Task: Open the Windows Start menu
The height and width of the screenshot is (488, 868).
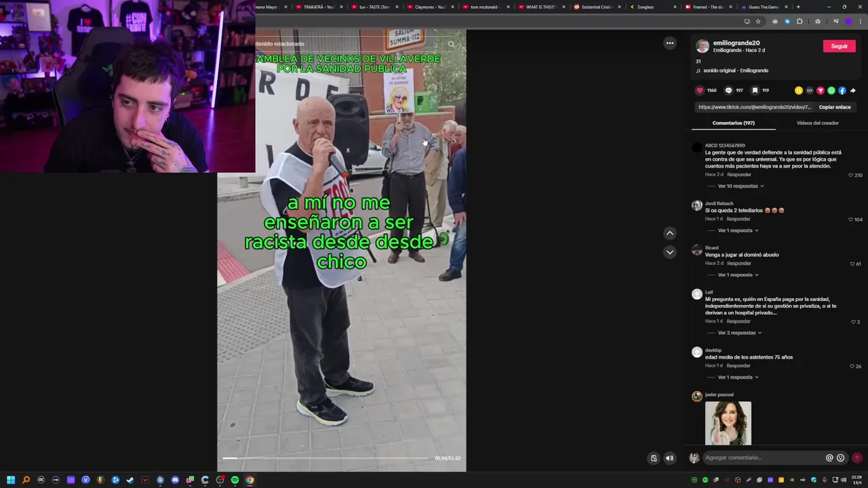Action: tap(11, 480)
